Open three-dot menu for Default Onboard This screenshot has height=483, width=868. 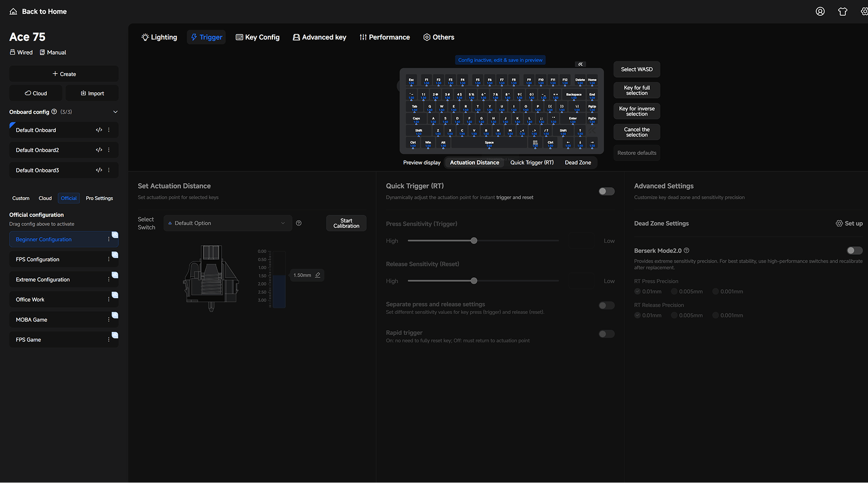(109, 130)
